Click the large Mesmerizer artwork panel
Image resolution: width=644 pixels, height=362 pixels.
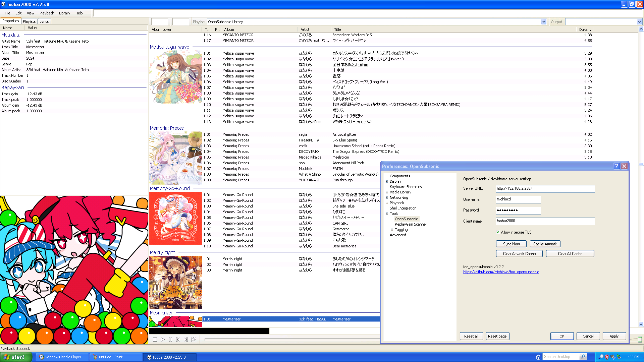(x=74, y=270)
